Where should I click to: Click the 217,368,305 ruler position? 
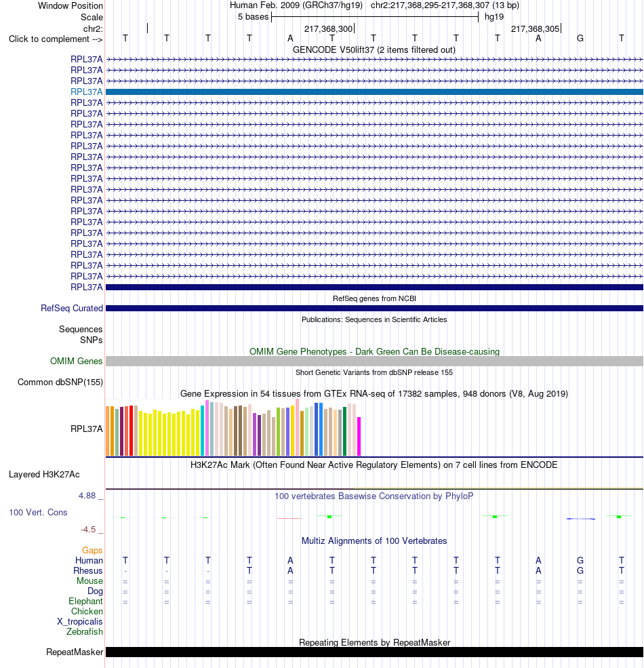[x=535, y=28]
